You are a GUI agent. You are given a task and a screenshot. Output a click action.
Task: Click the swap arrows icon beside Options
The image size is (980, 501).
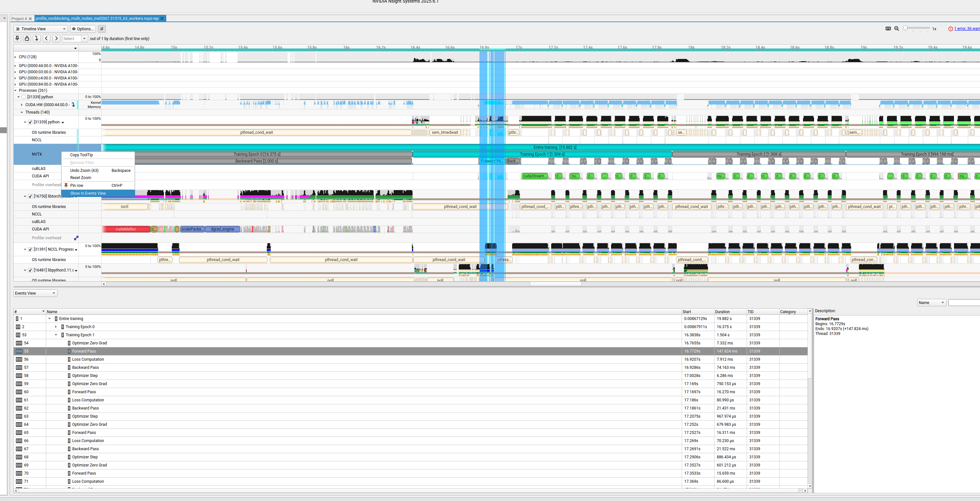coord(102,29)
